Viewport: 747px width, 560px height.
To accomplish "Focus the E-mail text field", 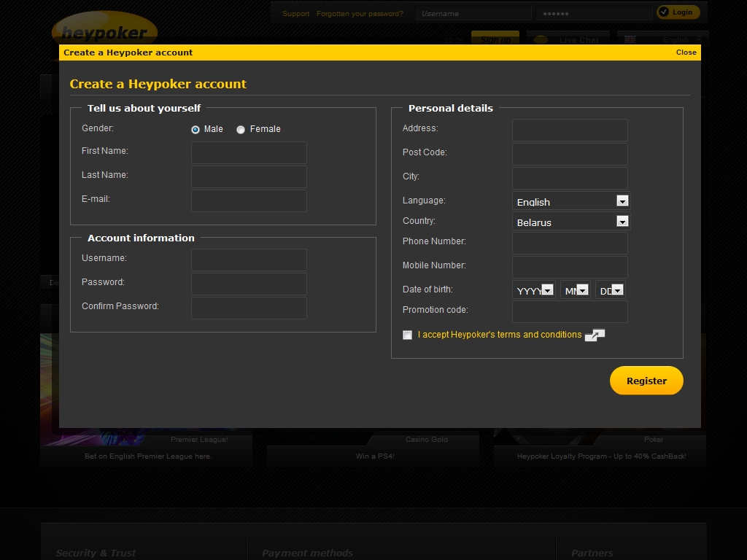I will click(249, 201).
